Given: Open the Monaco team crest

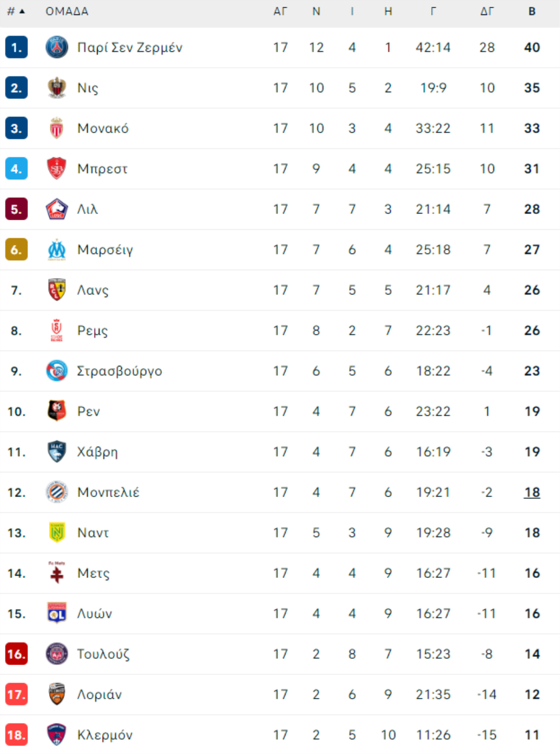Looking at the screenshot, I should (57, 128).
